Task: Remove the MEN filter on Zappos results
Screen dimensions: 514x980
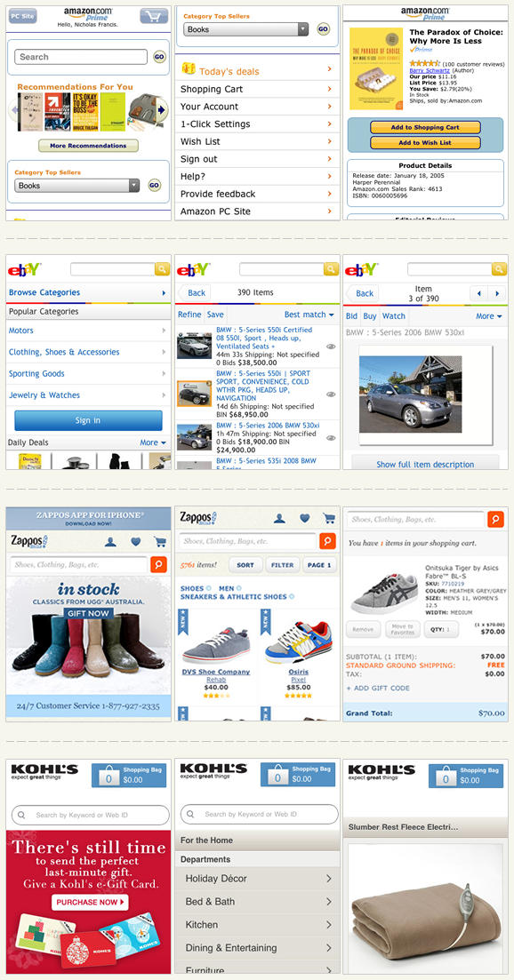Action: [239, 588]
